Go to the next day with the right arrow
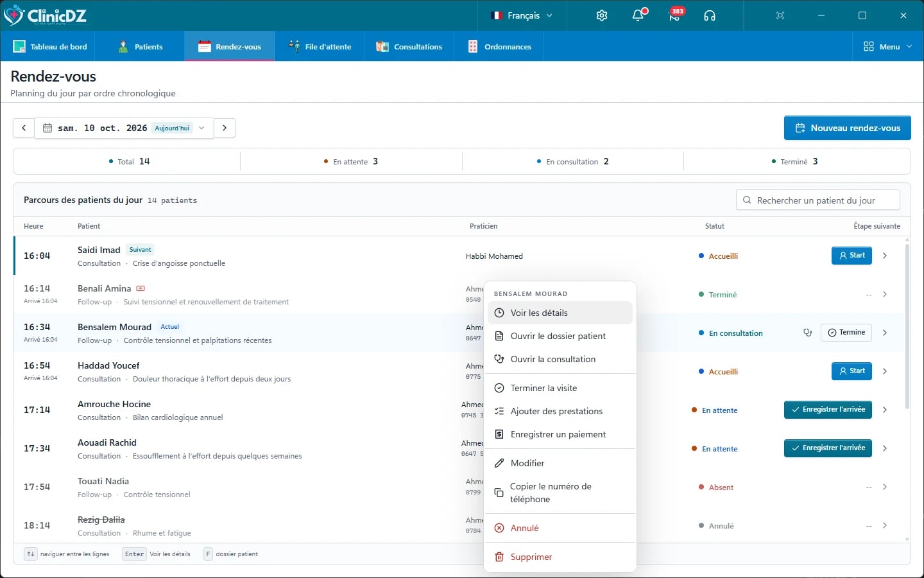The image size is (924, 578). click(x=225, y=128)
